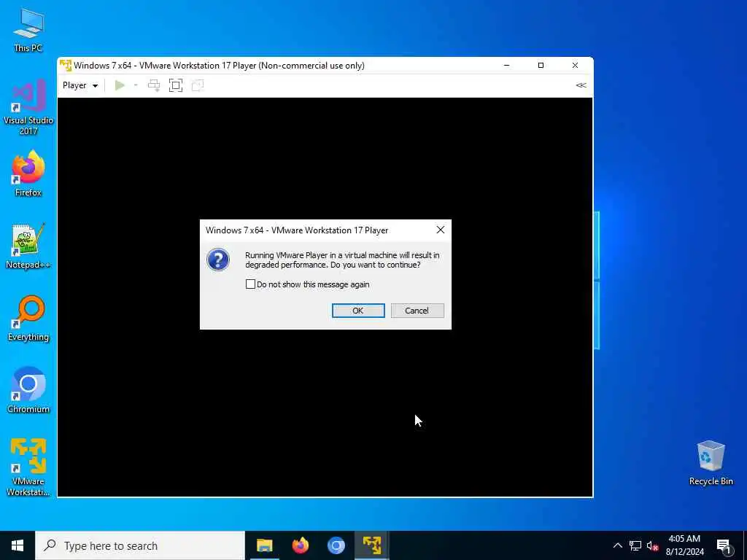Click the network tray icon

tap(635, 545)
